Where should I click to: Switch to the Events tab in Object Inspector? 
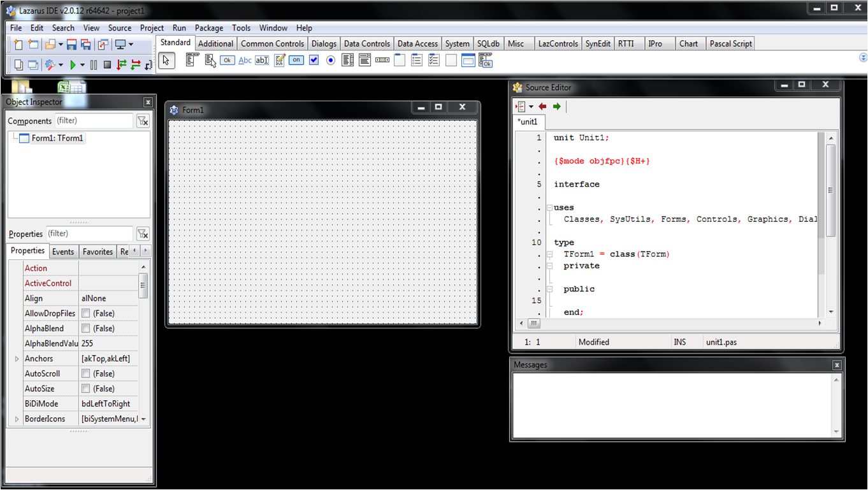coord(63,252)
